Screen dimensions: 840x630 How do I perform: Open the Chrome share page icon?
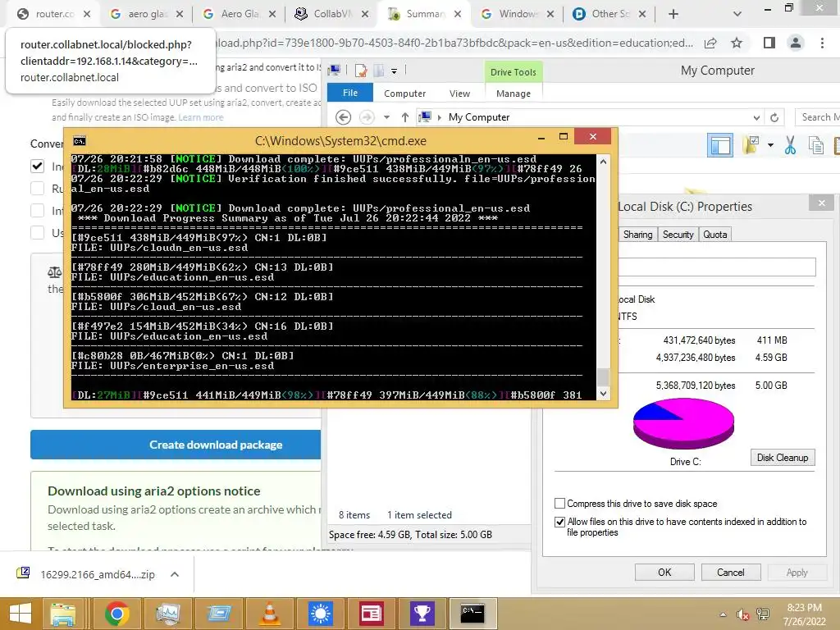(x=710, y=43)
